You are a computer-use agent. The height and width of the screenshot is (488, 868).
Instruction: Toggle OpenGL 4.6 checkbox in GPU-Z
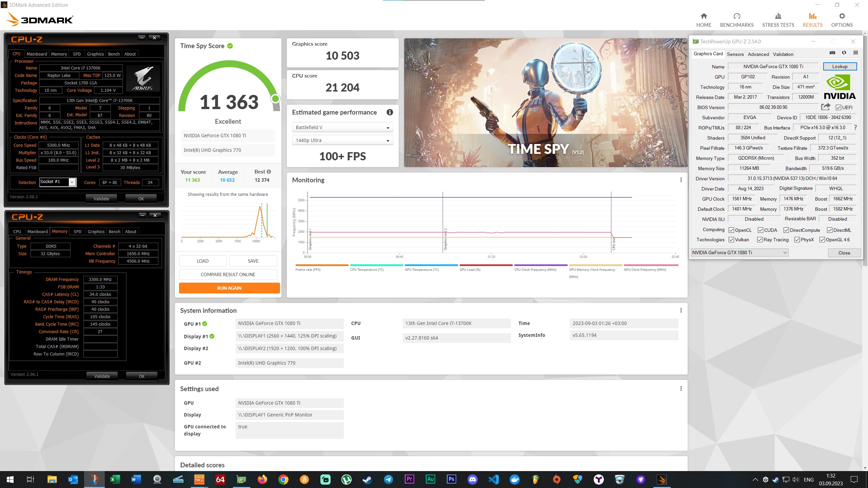click(822, 240)
